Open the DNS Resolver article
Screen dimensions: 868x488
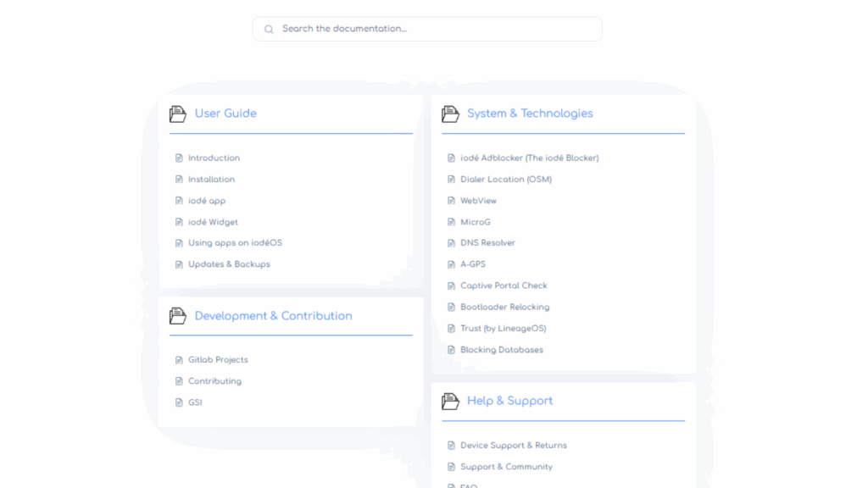click(487, 243)
